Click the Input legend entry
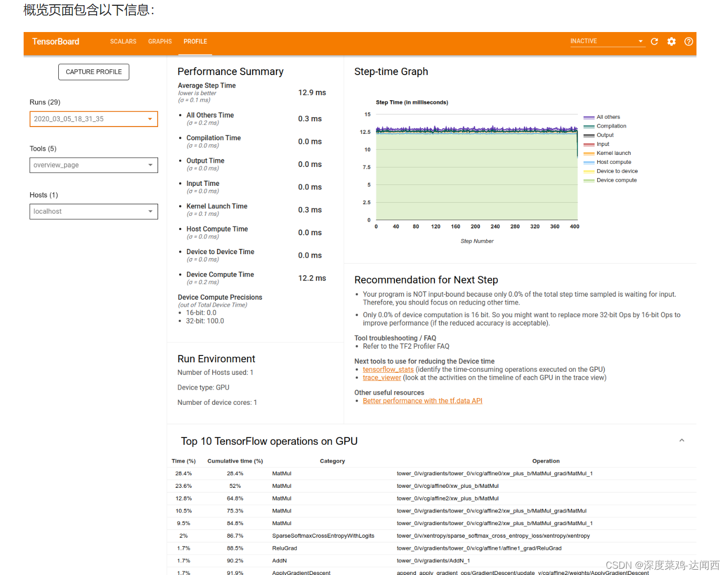 click(603, 144)
